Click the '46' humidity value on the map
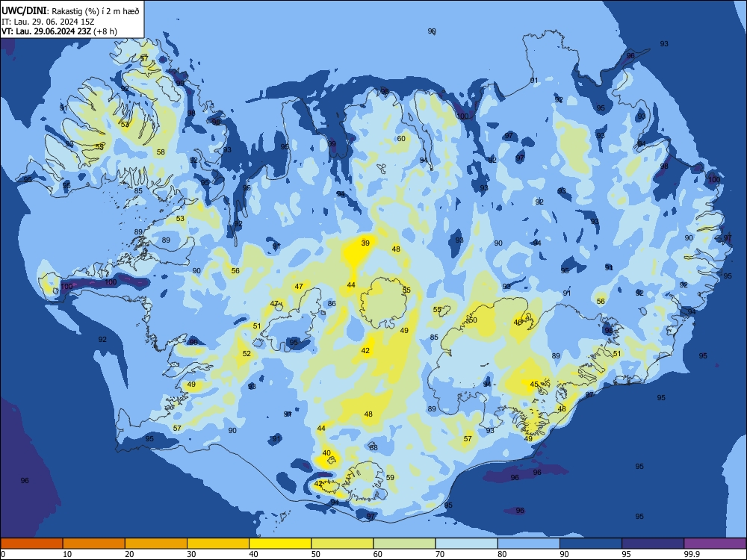747x560 pixels. click(518, 323)
